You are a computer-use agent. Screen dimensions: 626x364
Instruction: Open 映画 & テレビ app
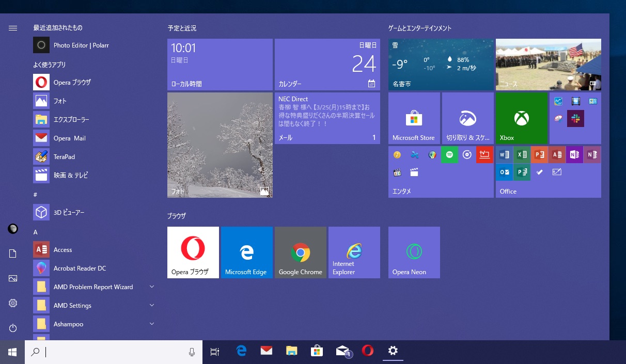click(94, 176)
